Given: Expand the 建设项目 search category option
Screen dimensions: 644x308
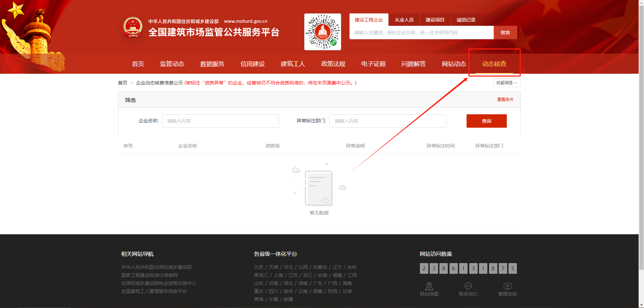Looking at the screenshot, I should coord(435,19).
